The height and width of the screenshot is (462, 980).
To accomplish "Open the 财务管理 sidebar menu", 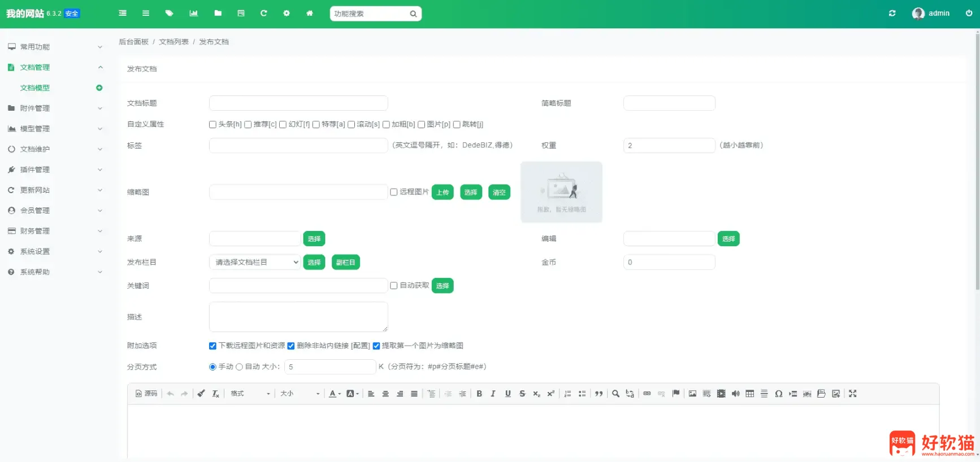I will click(x=55, y=231).
